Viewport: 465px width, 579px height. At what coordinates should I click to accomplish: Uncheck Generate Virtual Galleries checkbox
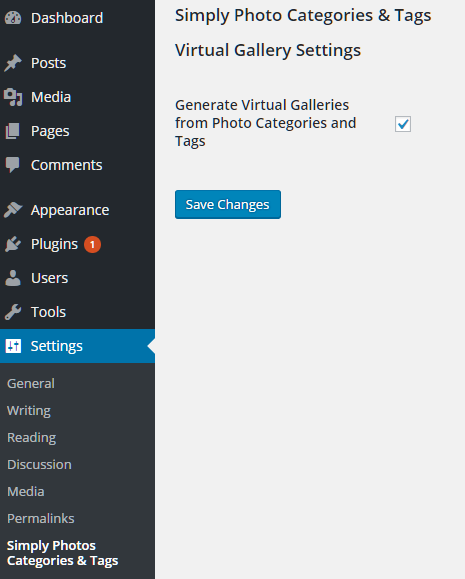[x=403, y=124]
